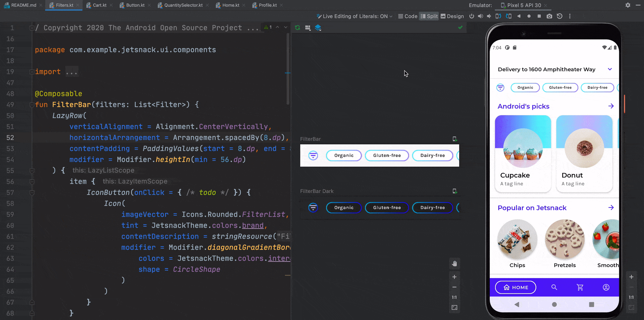Click the Organic filter chip in emulator

(525, 87)
